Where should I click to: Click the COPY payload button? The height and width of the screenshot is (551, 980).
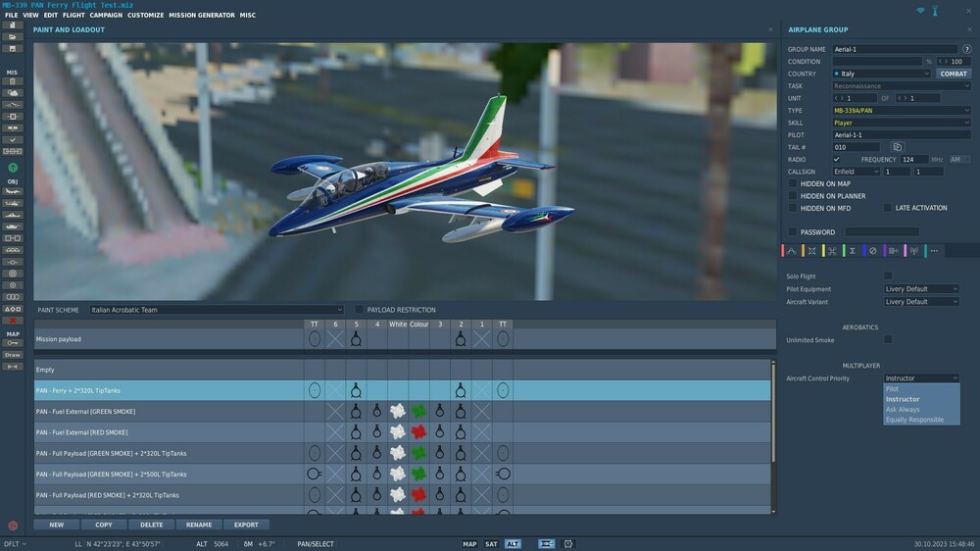(x=104, y=525)
